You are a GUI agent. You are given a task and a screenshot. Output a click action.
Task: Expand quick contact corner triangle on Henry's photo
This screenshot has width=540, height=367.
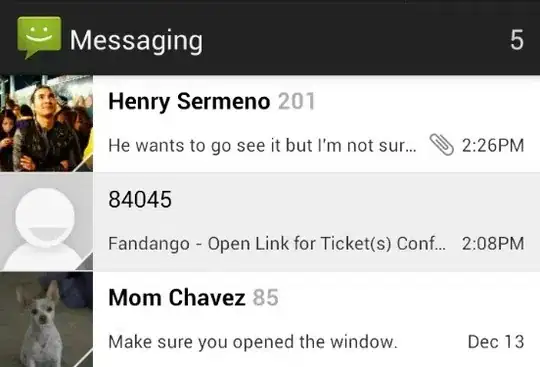(84, 164)
